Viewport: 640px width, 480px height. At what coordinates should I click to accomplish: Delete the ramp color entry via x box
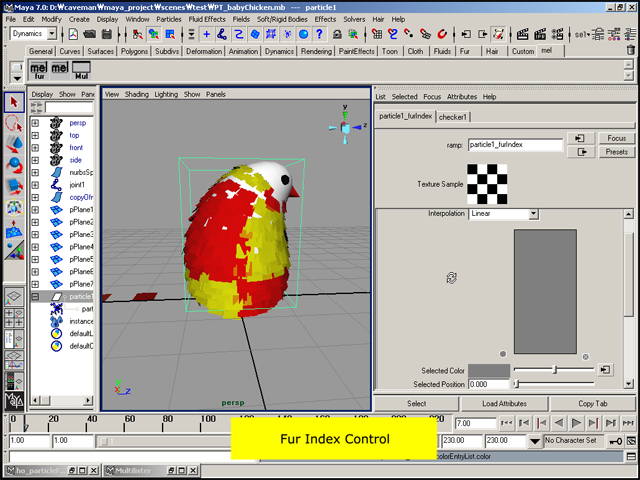[585, 357]
